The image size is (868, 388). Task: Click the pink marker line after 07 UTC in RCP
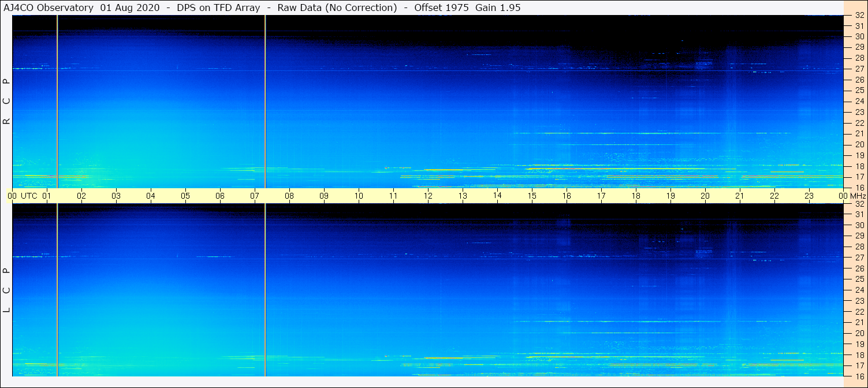[265, 102]
